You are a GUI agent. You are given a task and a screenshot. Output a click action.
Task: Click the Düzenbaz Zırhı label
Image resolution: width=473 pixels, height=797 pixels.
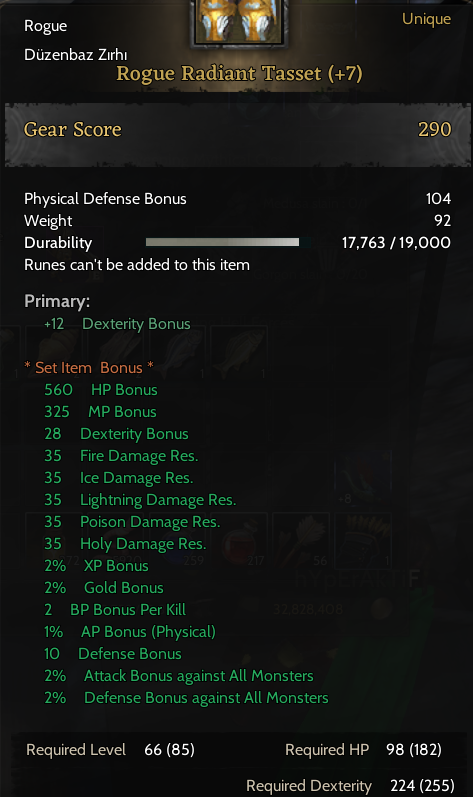tap(76, 54)
